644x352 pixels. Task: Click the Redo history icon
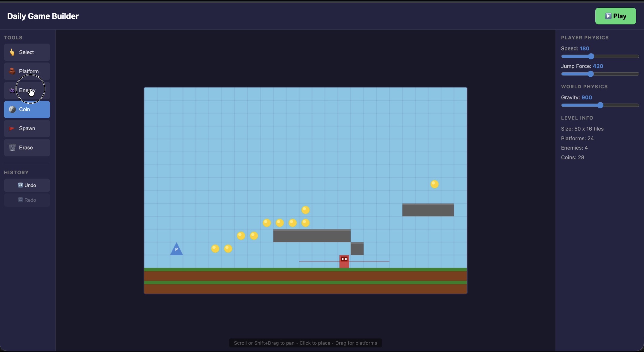pyautogui.click(x=20, y=200)
